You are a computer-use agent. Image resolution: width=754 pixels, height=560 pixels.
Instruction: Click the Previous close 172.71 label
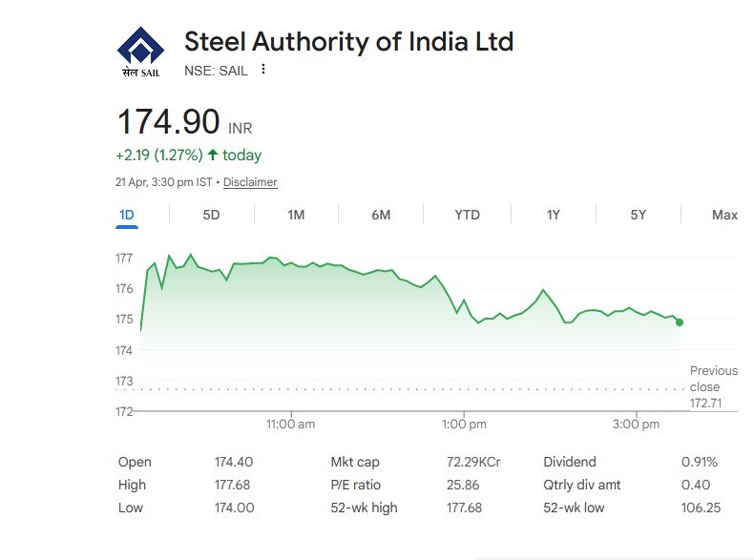coord(713,386)
